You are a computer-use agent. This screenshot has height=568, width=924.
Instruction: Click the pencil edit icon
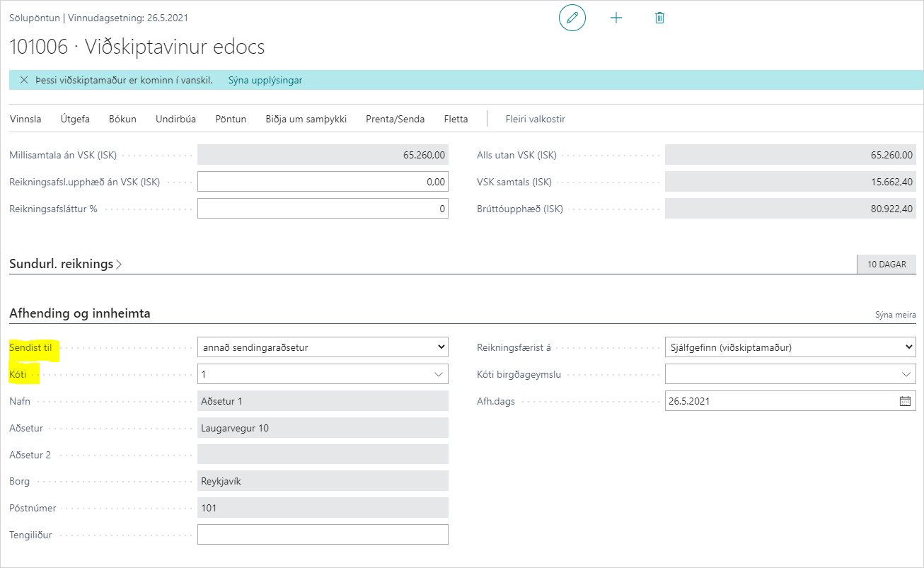pos(572,18)
